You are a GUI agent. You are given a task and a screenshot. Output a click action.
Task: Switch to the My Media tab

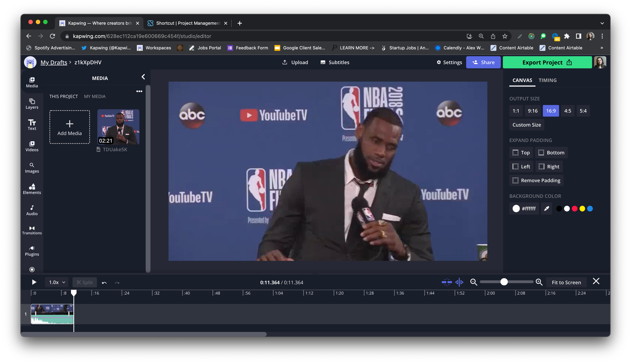pos(95,96)
